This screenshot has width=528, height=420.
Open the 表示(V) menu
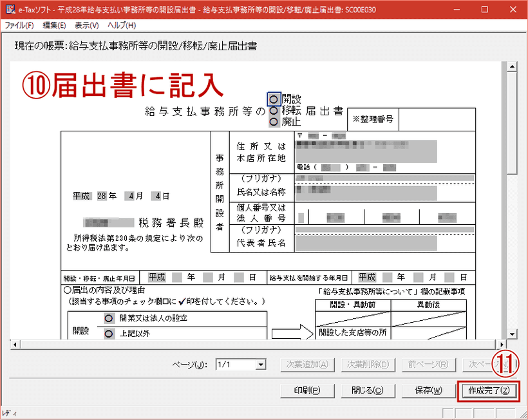pos(87,25)
